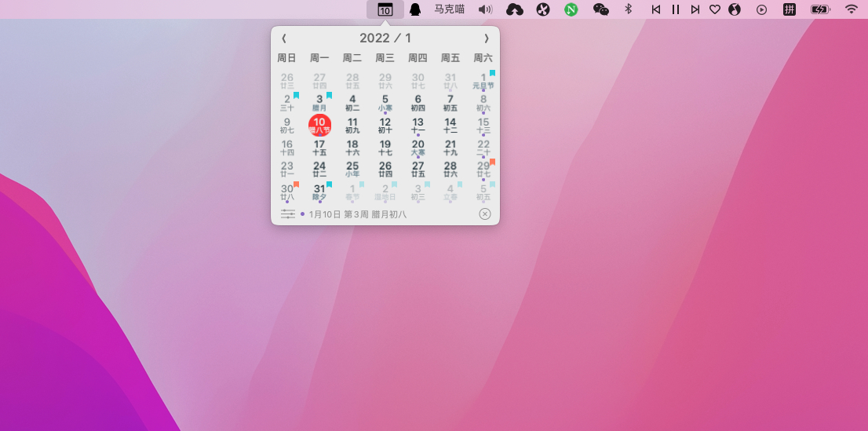Screen dimensions: 868x431
Task: Open the Bluetooth menu
Action: pos(629,9)
